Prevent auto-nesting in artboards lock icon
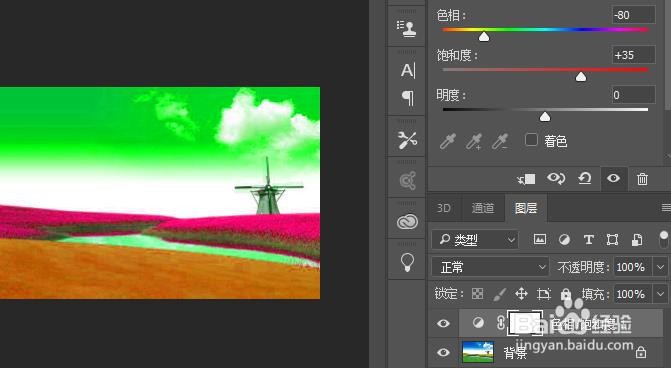This screenshot has height=368, width=671. [543, 294]
